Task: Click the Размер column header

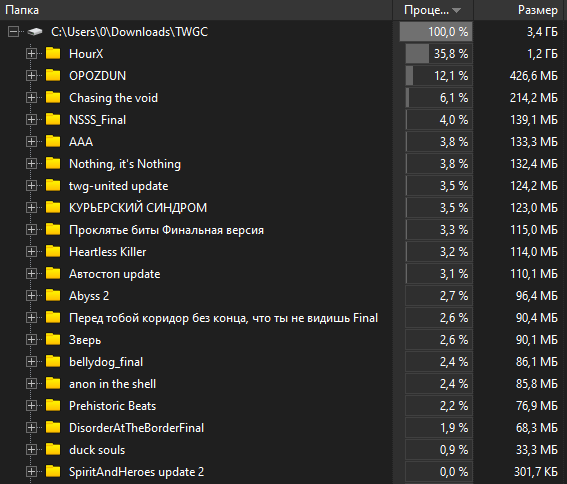Action: coord(520,10)
